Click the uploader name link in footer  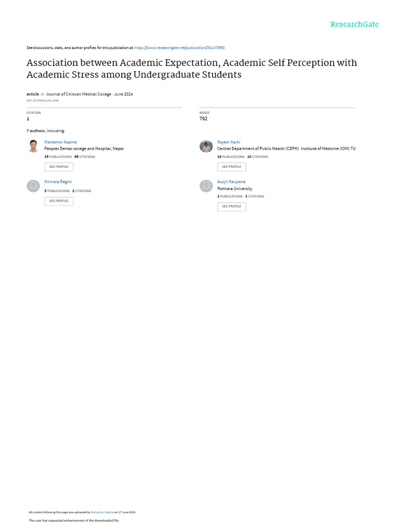pos(102,512)
